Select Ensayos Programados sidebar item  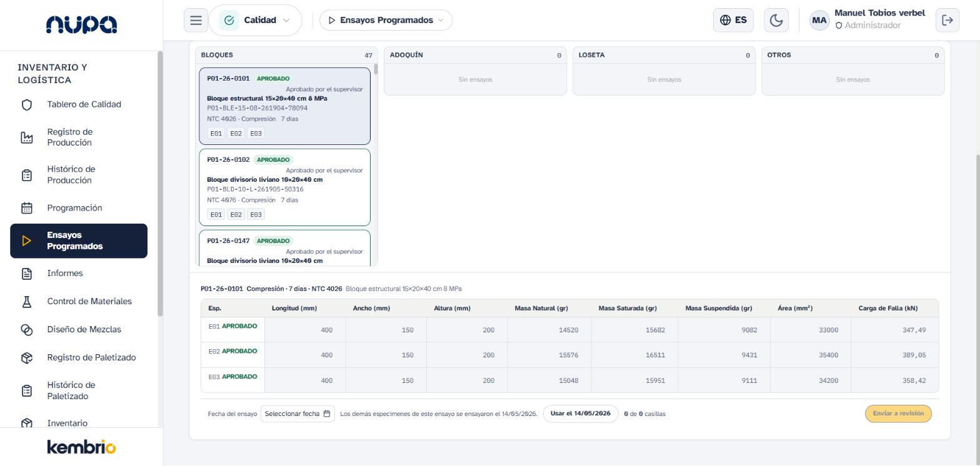click(79, 240)
